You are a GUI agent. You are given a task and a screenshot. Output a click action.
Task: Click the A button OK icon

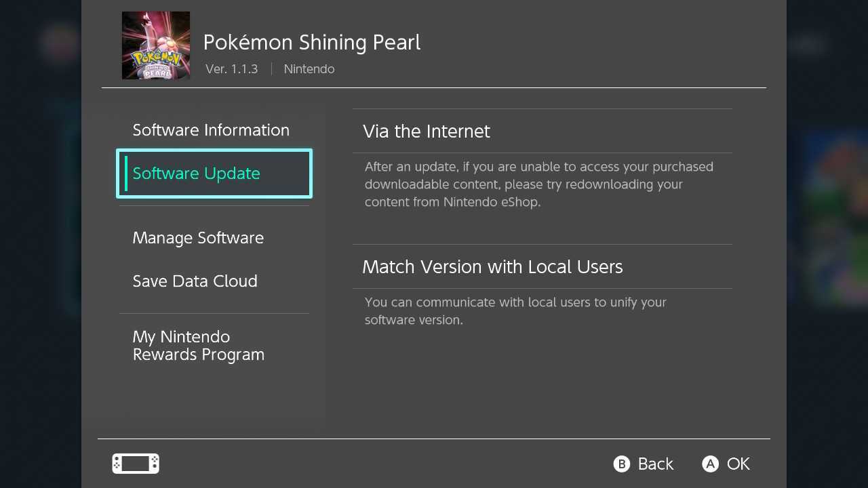click(x=710, y=464)
